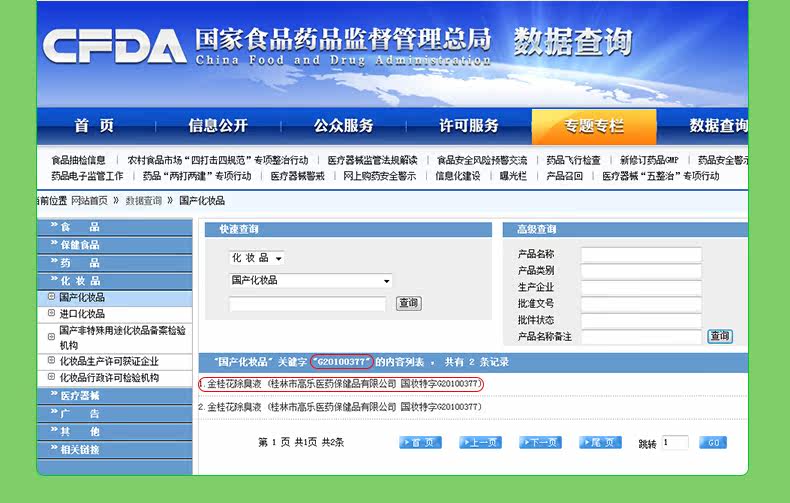
Task: Open the 首页 navigation tab
Action: 95,125
